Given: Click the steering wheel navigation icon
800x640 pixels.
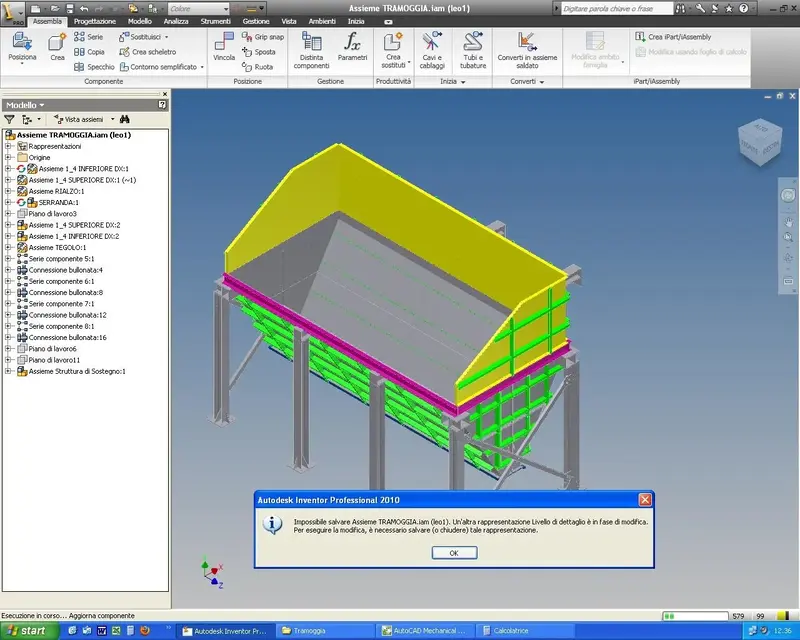Looking at the screenshot, I should point(788,195).
